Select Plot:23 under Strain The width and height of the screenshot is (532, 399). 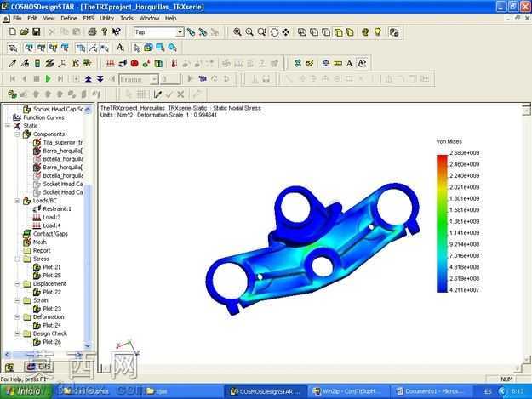click(x=52, y=309)
